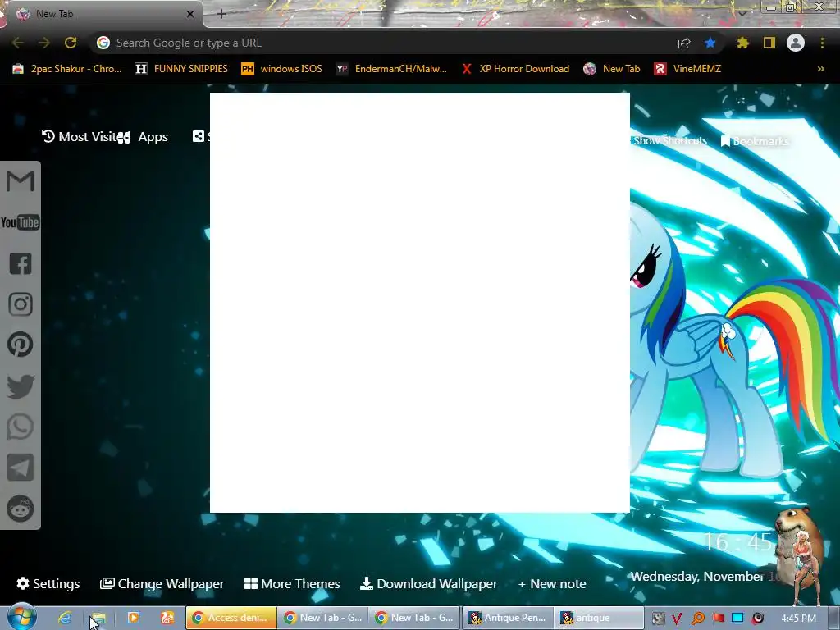Click Change Wallpaper

pos(162,583)
